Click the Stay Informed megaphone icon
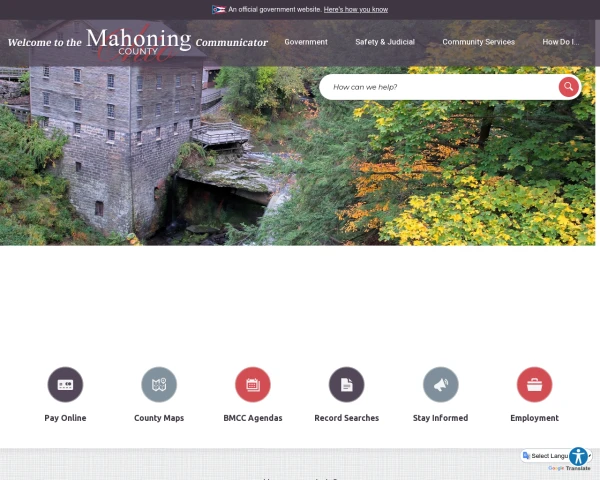This screenshot has height=480, width=600. click(x=440, y=384)
